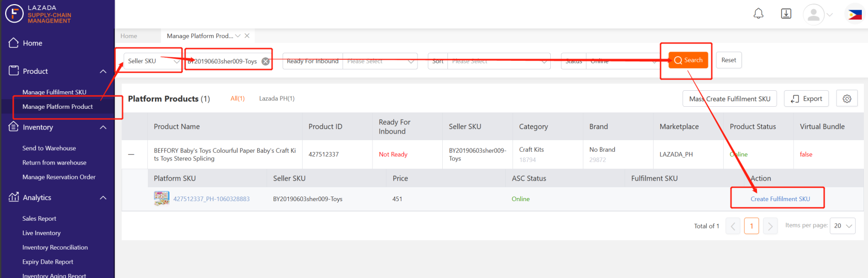
Task: Open platform SKU link 427512337_PH-1060328883
Action: [211, 199]
